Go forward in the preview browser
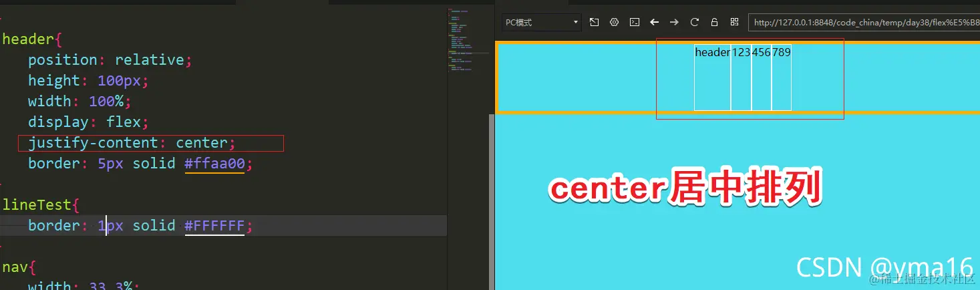980x290 pixels. click(x=675, y=22)
